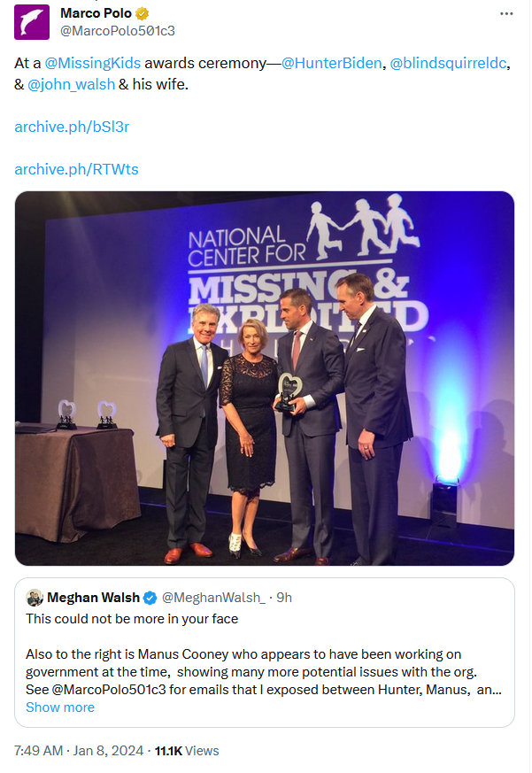Click the gold verified badge beside Marco Polo
Screen dimensions: 532x773
[142, 13]
